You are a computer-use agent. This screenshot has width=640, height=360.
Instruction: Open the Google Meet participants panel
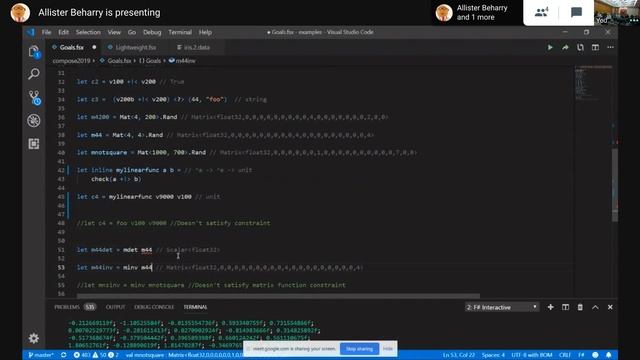click(541, 12)
